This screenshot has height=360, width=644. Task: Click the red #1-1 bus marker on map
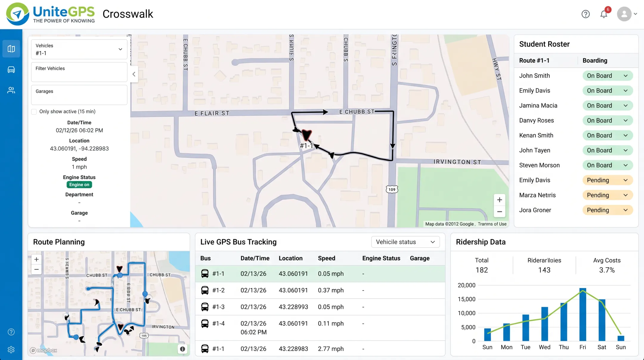[x=306, y=135]
